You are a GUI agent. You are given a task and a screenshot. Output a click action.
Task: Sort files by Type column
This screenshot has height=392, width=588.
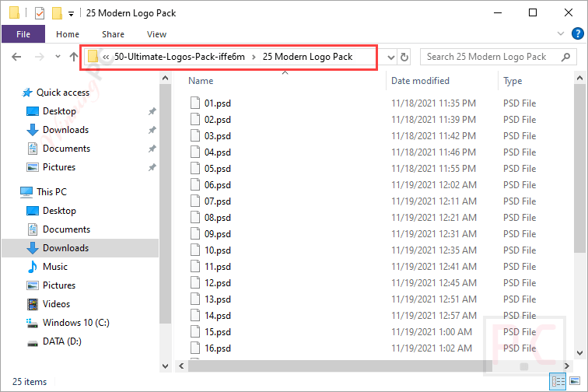coord(513,81)
